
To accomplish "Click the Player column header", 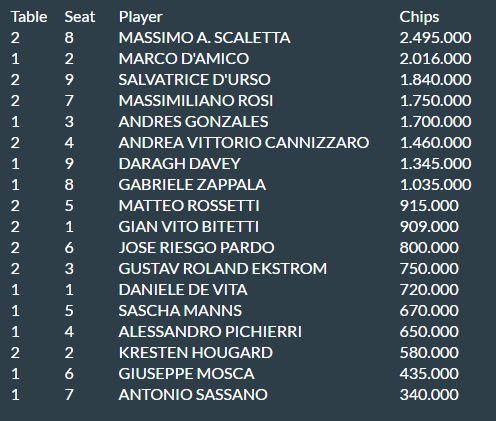I will click(141, 17).
